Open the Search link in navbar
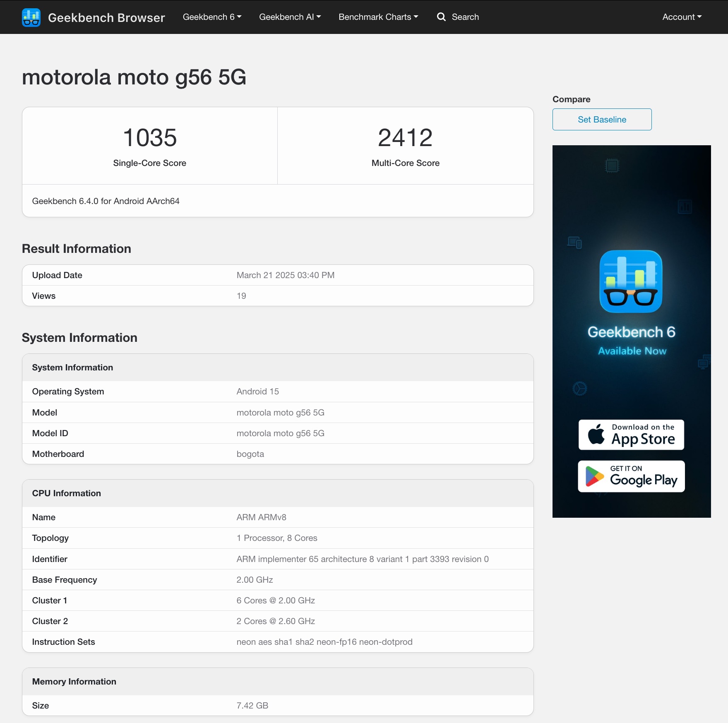The height and width of the screenshot is (723, 728). (465, 17)
